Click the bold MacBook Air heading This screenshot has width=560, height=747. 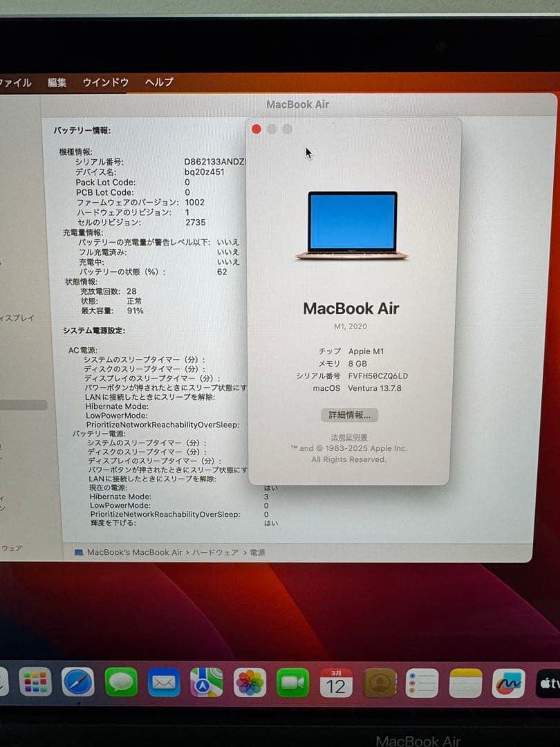coord(351,308)
